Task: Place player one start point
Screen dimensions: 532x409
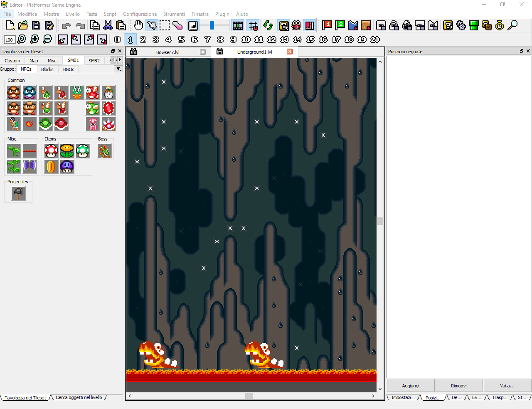Action: (327, 25)
